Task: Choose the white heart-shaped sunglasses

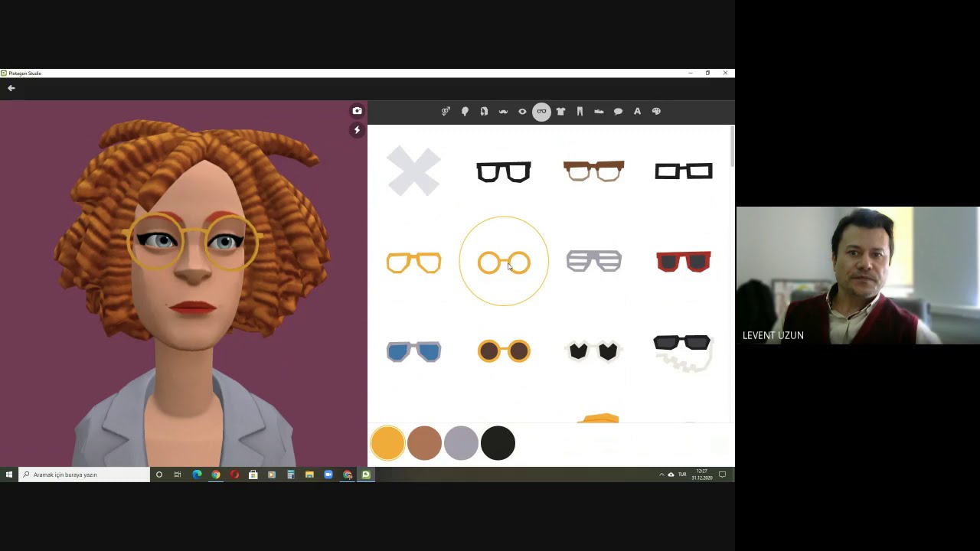Action: pyautogui.click(x=593, y=350)
